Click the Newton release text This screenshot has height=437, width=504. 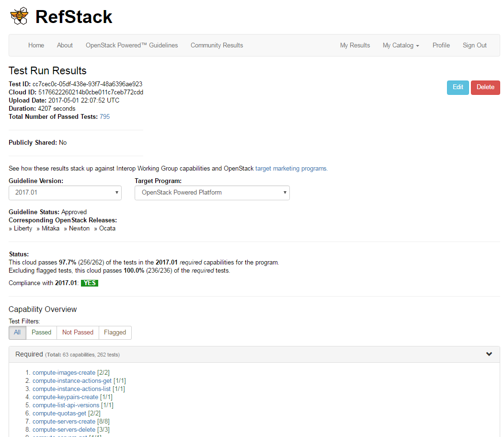pyautogui.click(x=79, y=228)
